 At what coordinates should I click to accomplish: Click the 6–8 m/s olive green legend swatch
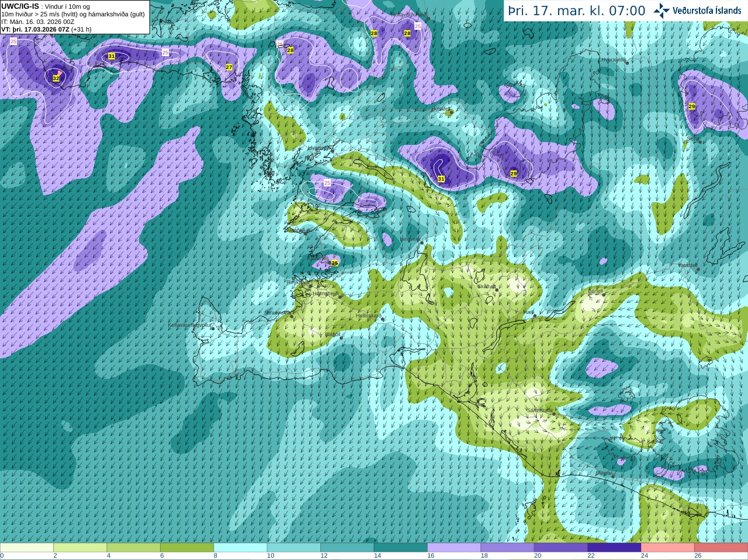(x=187, y=548)
